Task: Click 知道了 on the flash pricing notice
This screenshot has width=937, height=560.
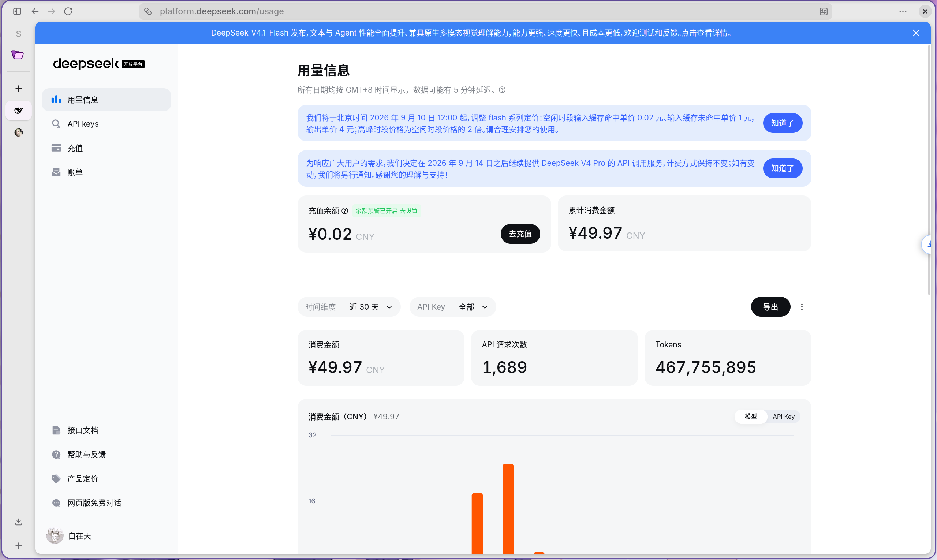Action: pos(783,123)
